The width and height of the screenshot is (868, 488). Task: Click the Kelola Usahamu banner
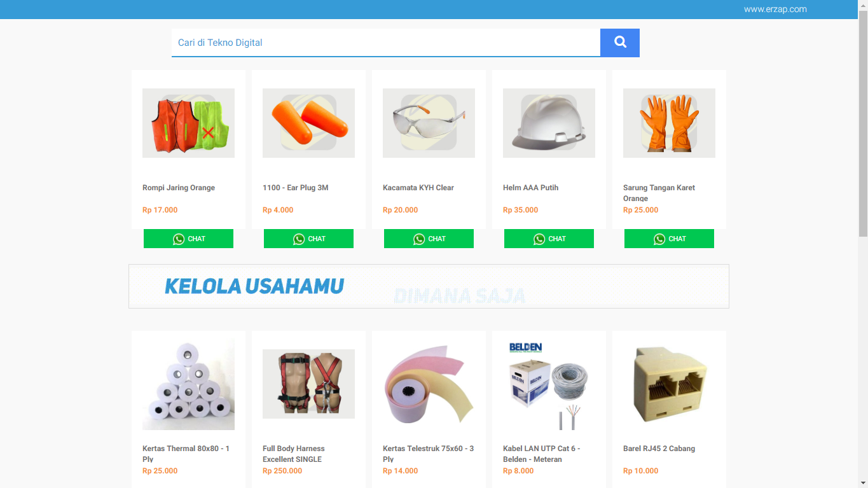click(x=429, y=286)
